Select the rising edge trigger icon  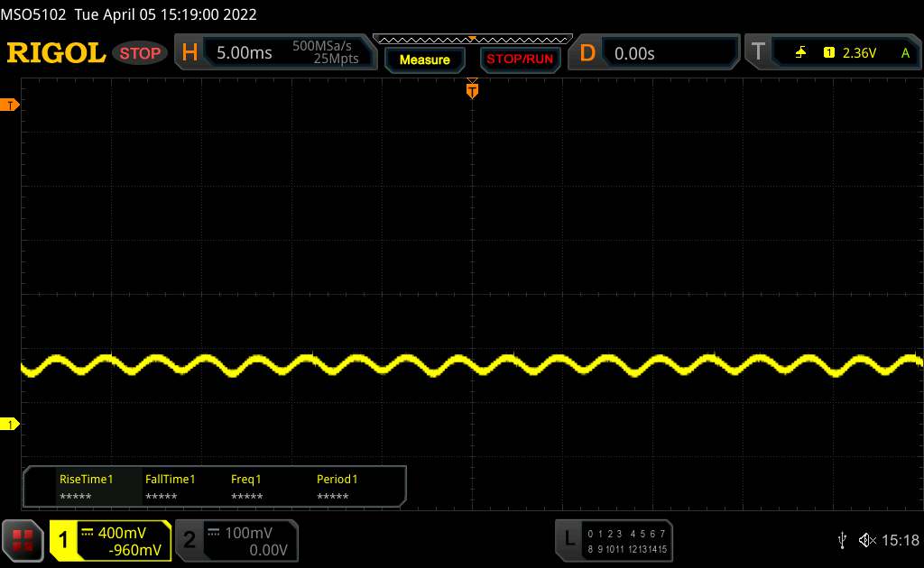point(800,53)
